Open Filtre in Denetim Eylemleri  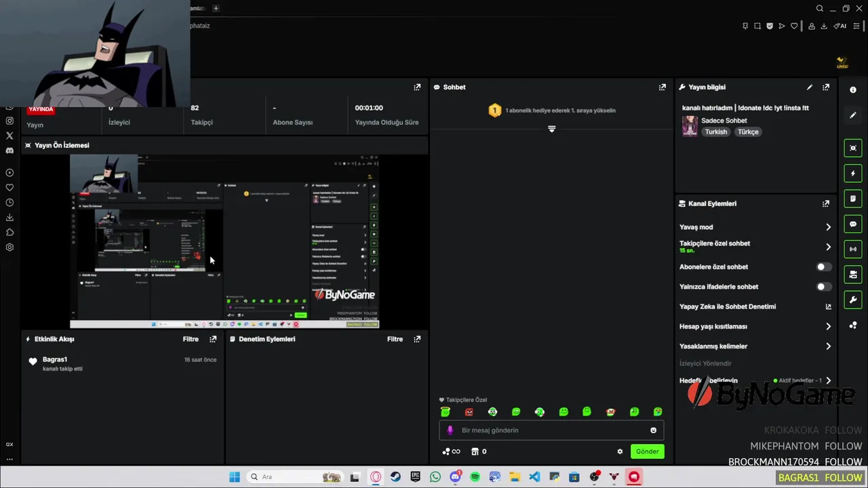(x=395, y=339)
